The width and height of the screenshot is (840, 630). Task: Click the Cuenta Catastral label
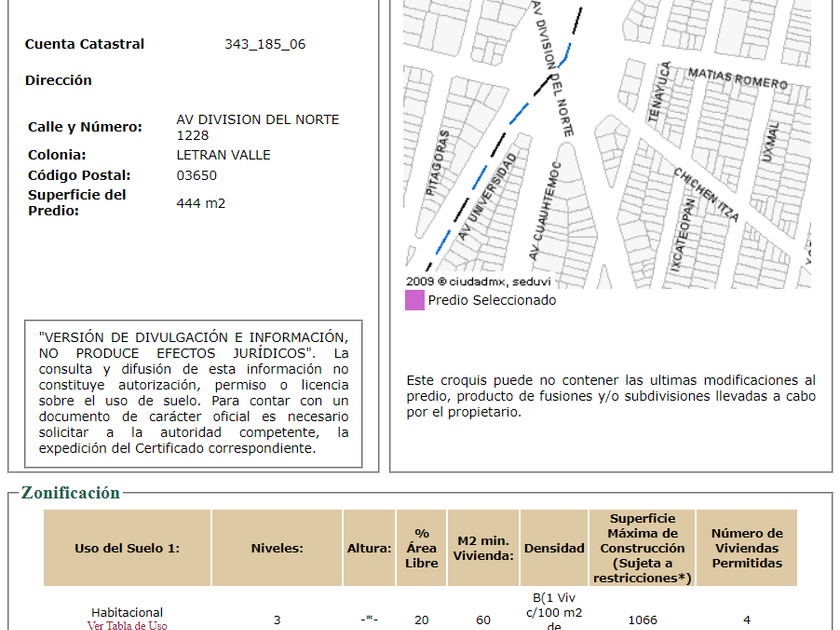coord(85,44)
